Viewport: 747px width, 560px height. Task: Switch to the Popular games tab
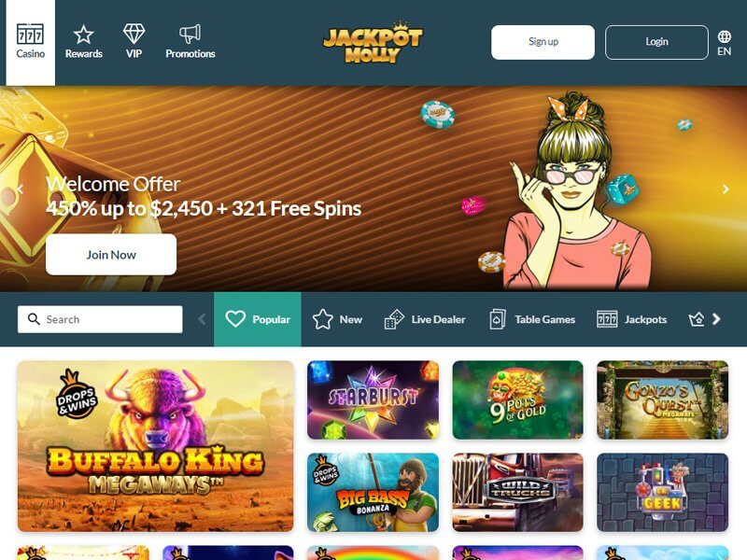tap(258, 319)
